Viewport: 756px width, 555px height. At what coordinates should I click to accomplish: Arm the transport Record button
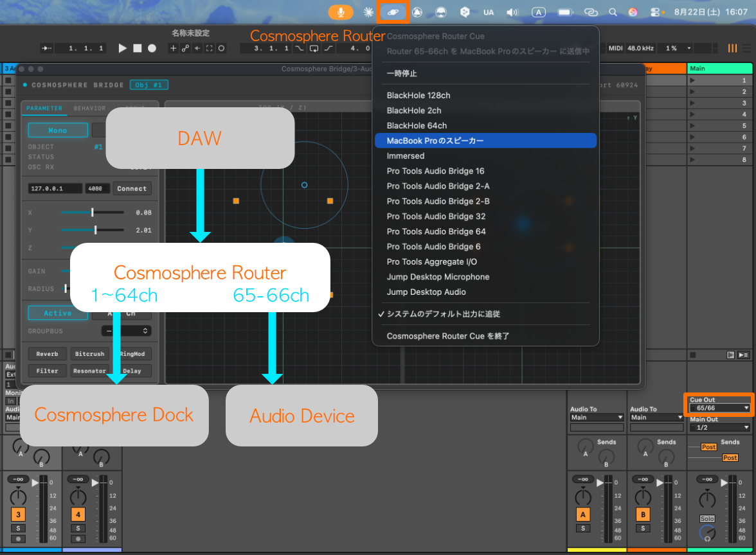pos(152,48)
